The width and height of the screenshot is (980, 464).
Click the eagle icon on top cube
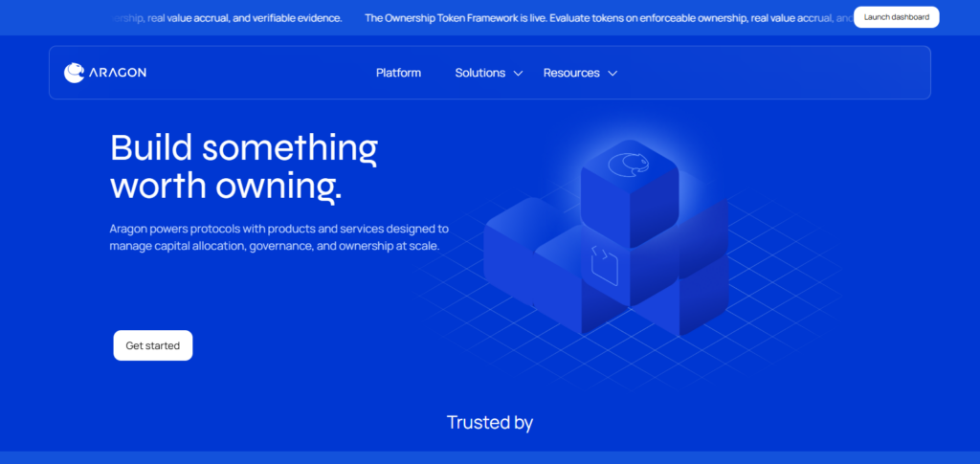tap(628, 165)
